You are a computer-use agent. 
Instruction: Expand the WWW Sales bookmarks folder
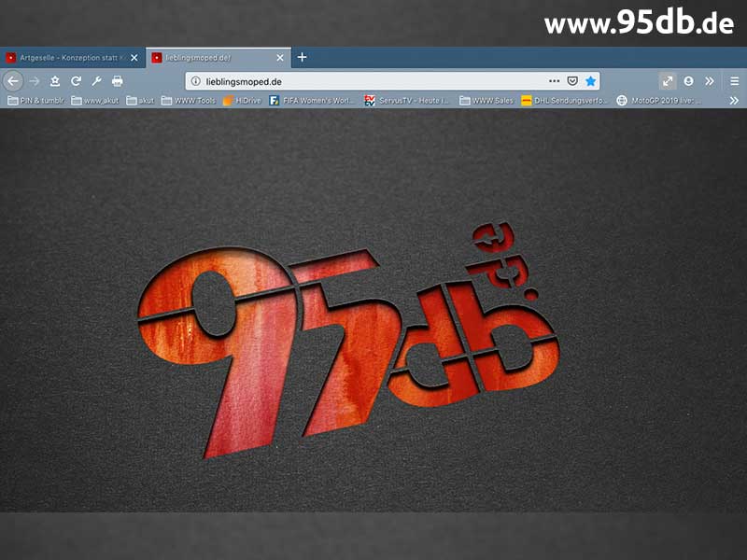486,101
